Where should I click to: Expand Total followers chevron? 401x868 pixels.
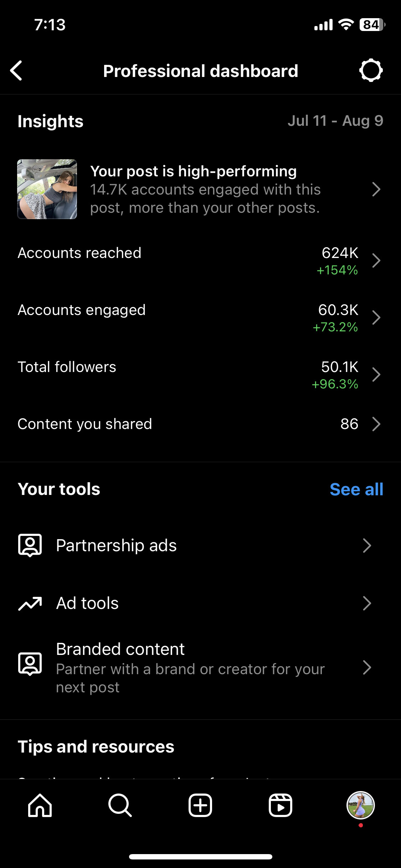376,374
